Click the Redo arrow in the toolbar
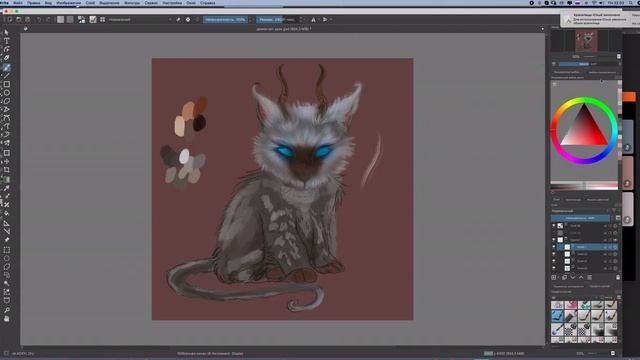Viewport: 640px width, 360px height. point(48,19)
